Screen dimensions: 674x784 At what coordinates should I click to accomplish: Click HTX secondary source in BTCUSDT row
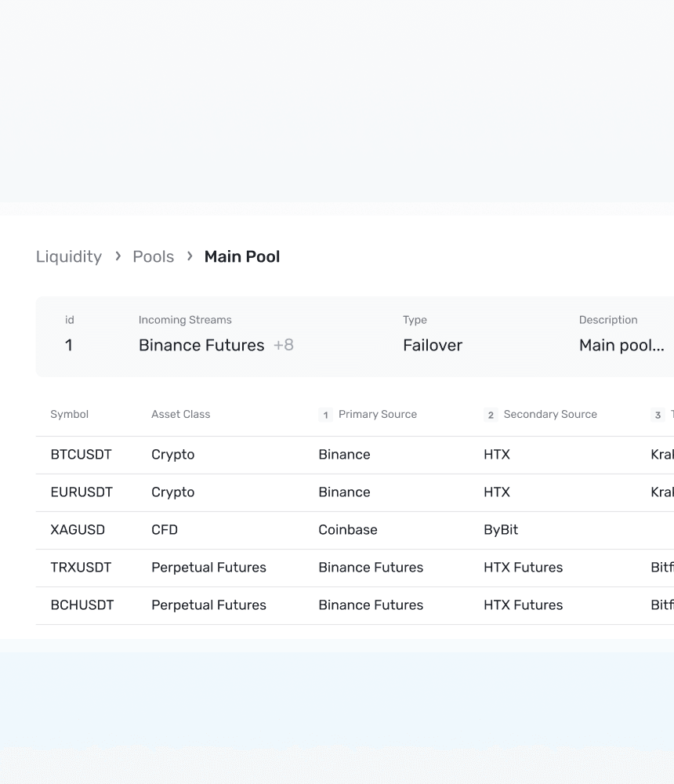[497, 455]
